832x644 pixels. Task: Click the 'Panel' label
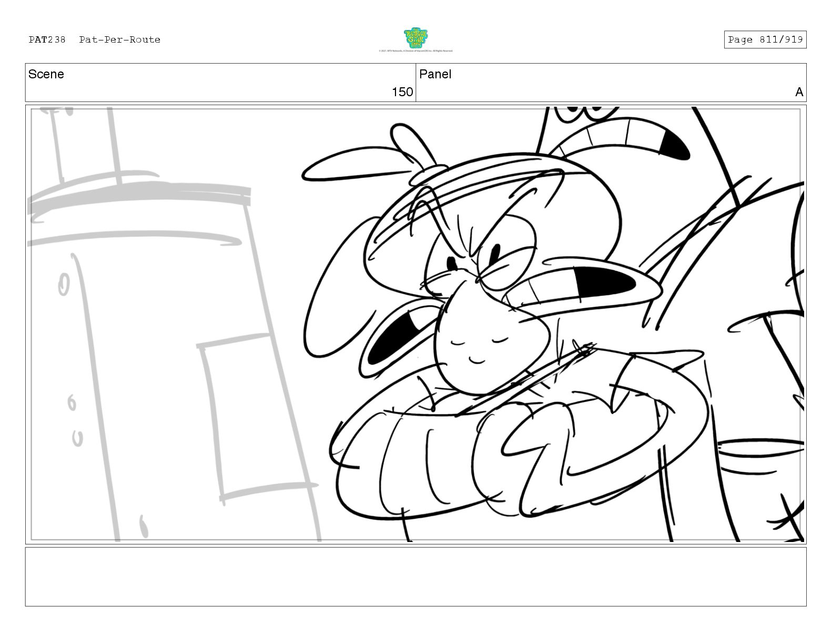(x=435, y=74)
